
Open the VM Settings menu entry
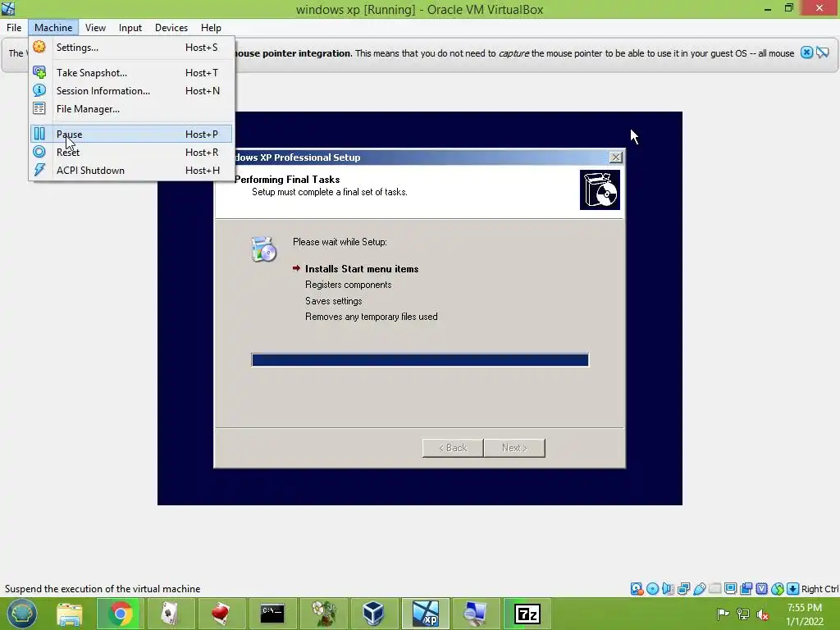click(131, 47)
